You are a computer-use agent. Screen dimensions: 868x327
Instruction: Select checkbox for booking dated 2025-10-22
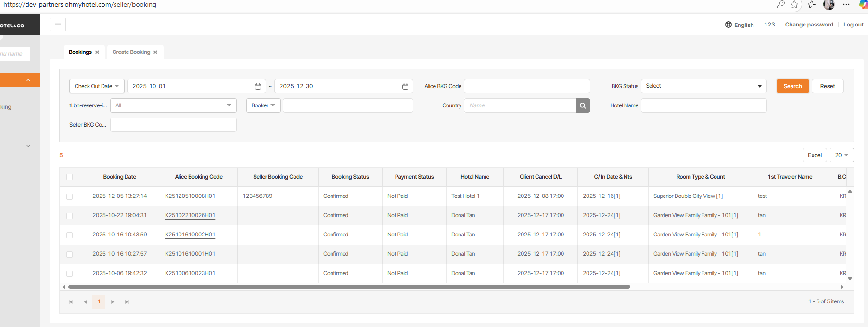point(69,216)
